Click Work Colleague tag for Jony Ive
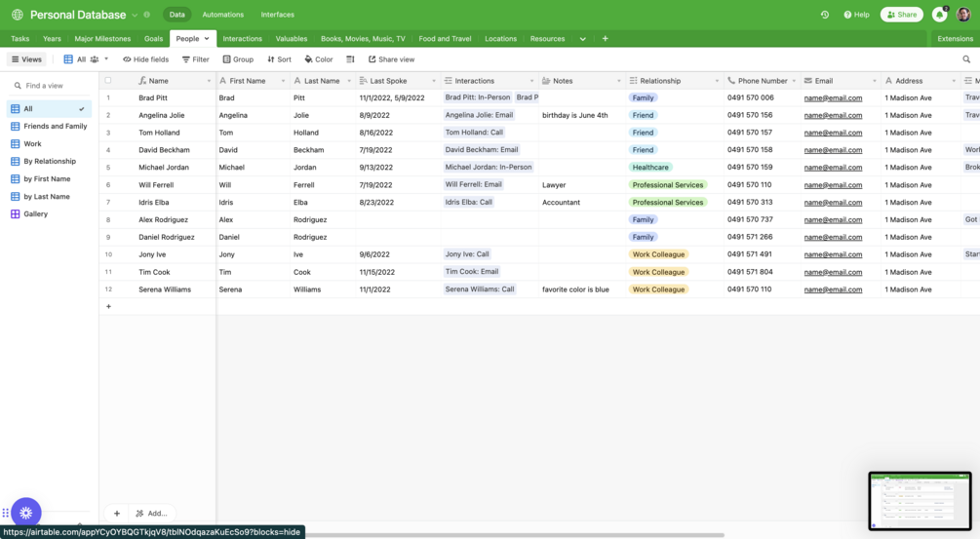Image resolution: width=980 pixels, height=539 pixels. tap(658, 254)
